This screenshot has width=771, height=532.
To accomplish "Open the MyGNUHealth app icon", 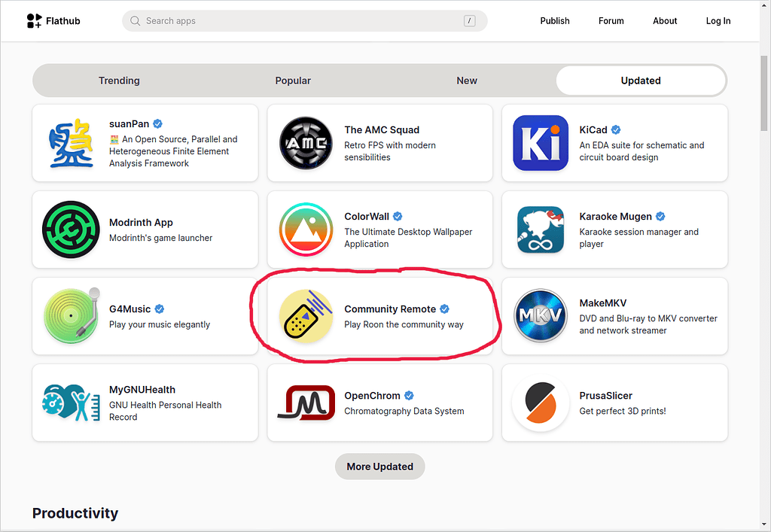I will 71,403.
